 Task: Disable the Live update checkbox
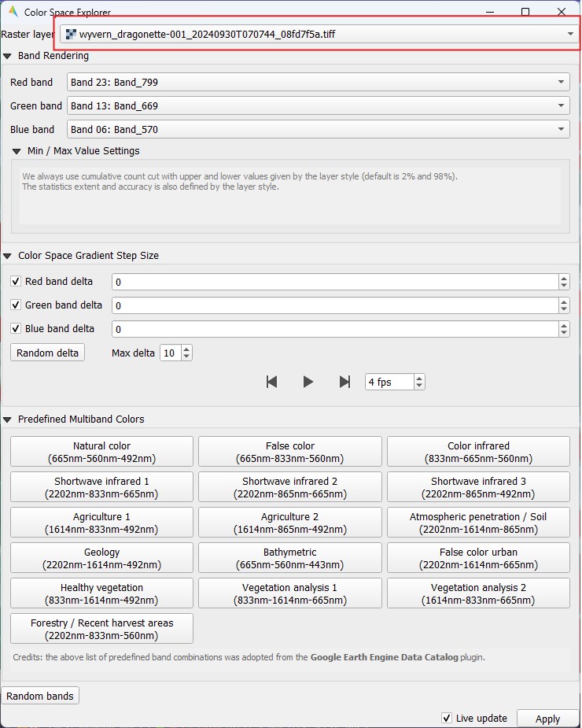coord(447,718)
